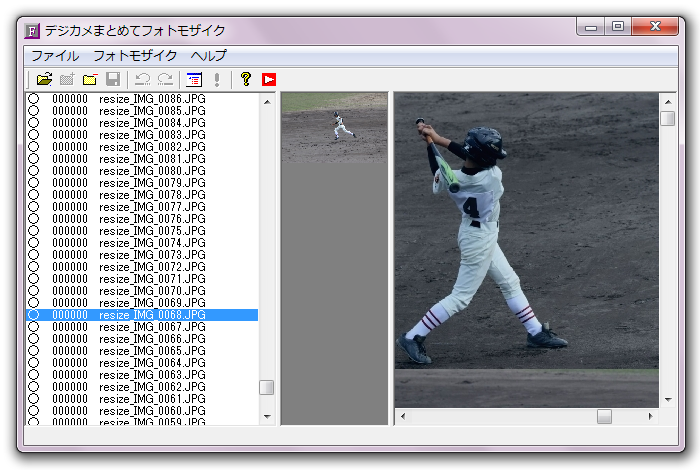700x470 pixels.
Task: Click the file list vertical scrollbar thumb
Action: tap(267, 387)
